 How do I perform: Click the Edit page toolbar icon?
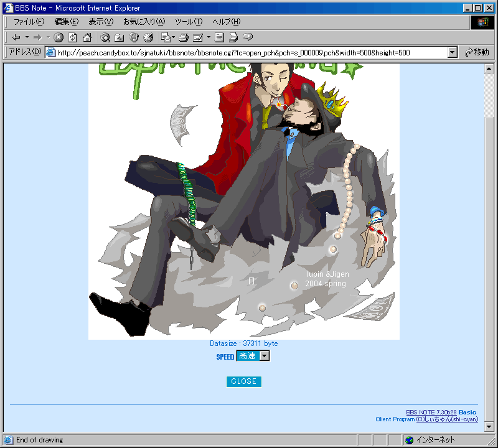click(198, 37)
